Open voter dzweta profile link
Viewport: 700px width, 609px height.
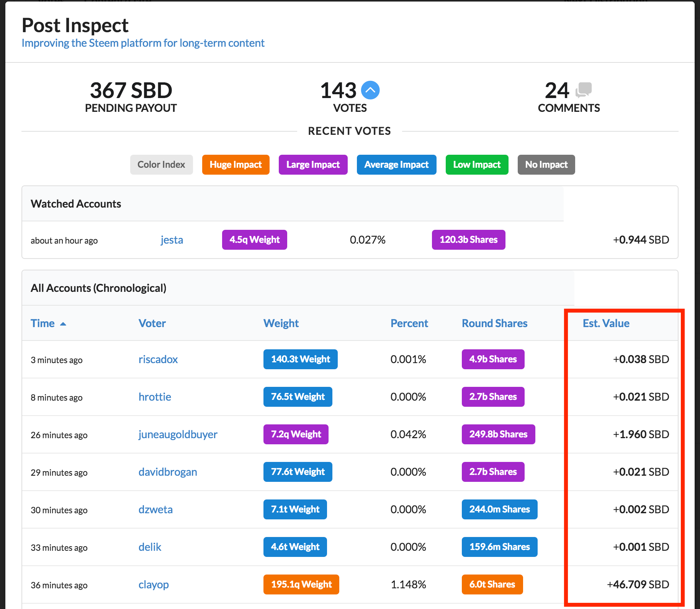point(155,509)
